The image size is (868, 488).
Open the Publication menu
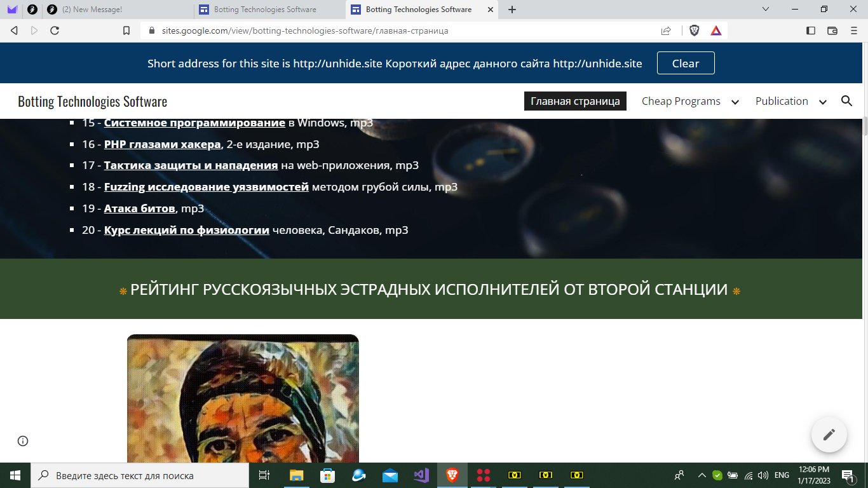coord(782,101)
